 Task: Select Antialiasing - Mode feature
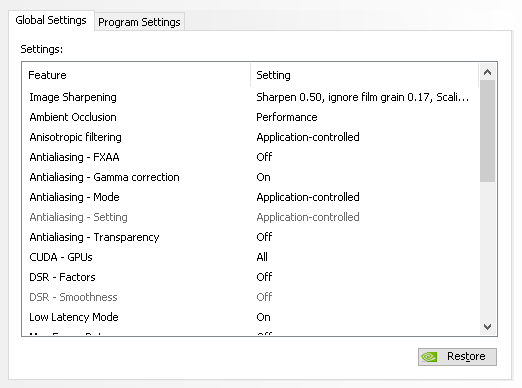74,197
